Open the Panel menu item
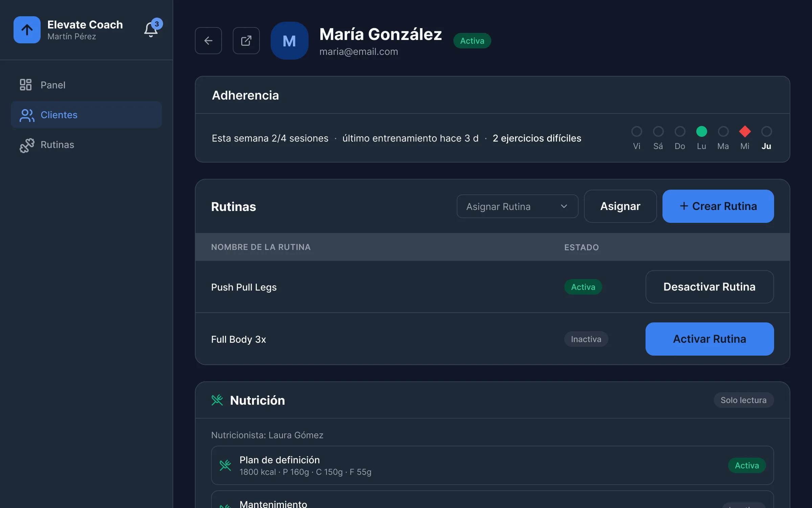This screenshot has width=812, height=508. click(86, 85)
